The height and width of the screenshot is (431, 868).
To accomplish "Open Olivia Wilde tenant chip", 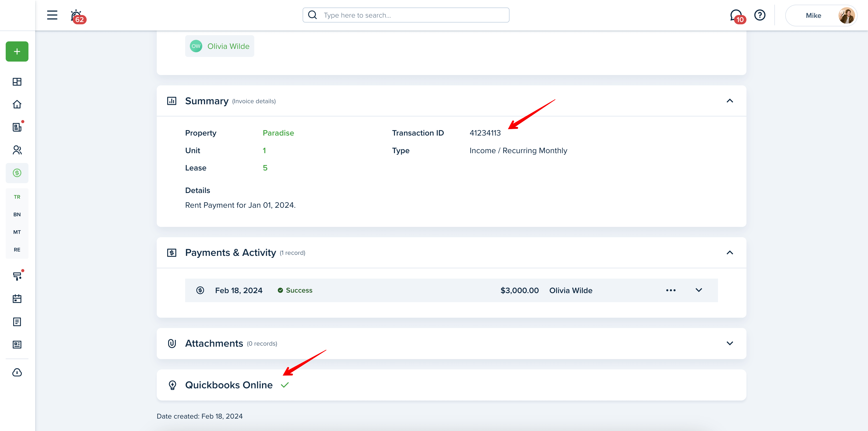I will coord(220,46).
